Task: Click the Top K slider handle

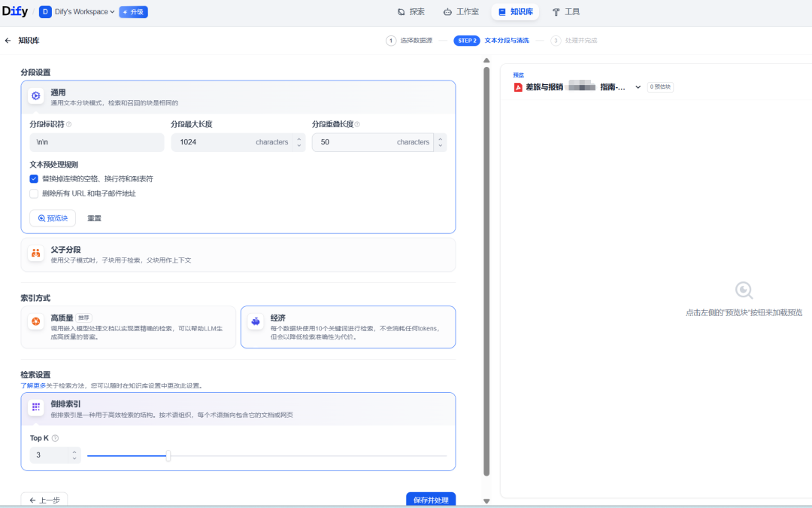Action: coord(168,456)
